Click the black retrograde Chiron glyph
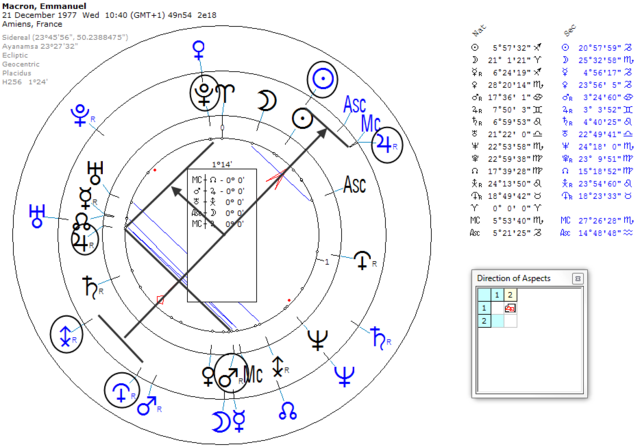Viewport: 640px width, 447px height. coord(280,367)
